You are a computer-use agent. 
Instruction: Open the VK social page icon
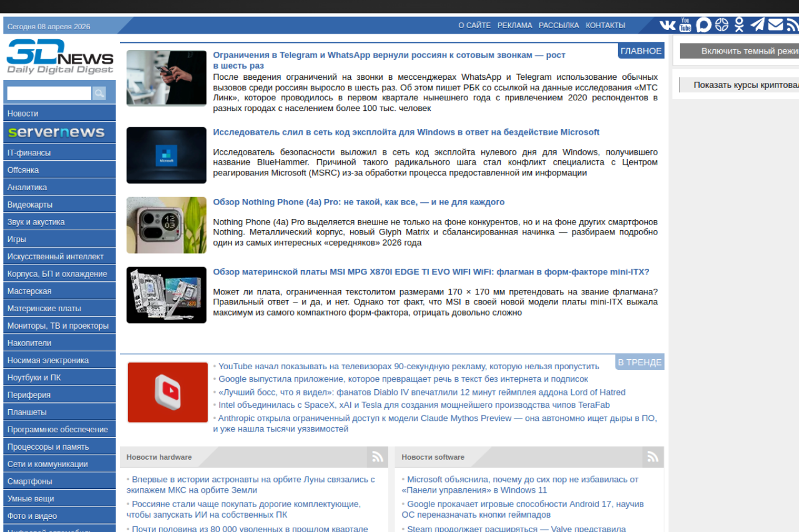click(x=667, y=25)
